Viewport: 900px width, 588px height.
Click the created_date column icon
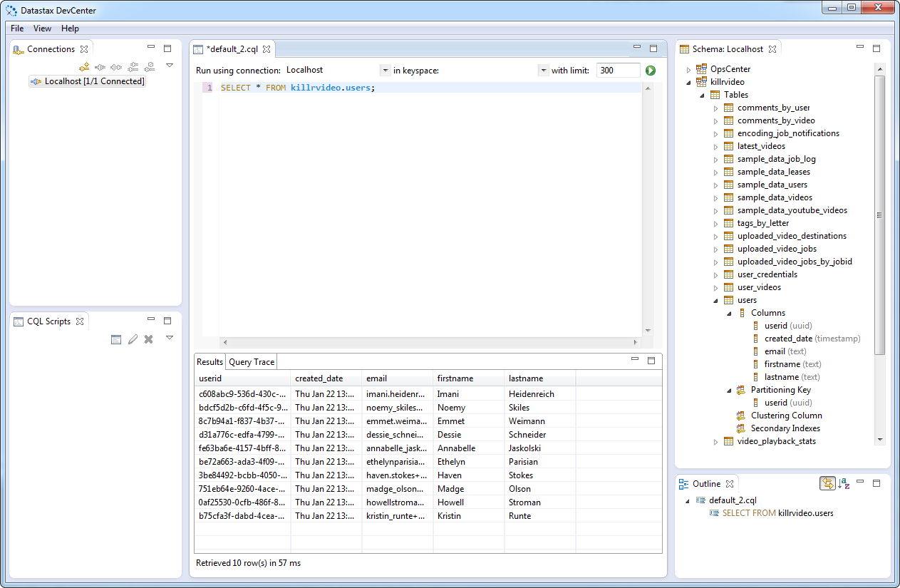pos(757,339)
